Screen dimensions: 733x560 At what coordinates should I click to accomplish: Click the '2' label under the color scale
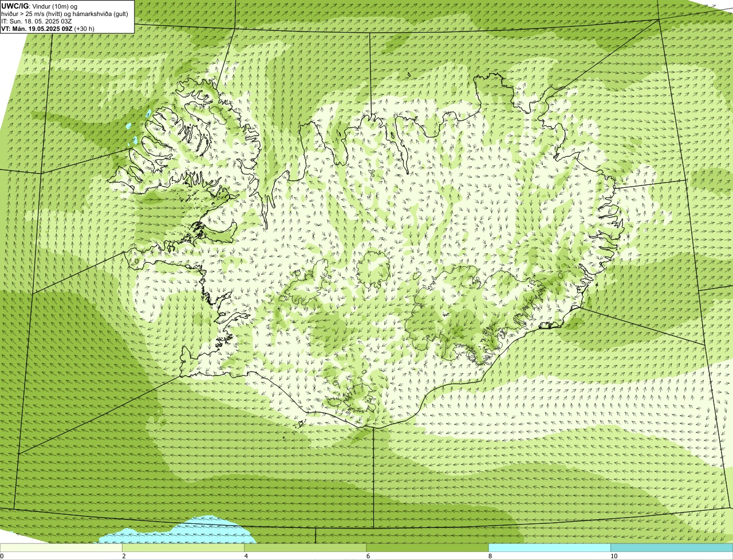pyautogui.click(x=124, y=556)
